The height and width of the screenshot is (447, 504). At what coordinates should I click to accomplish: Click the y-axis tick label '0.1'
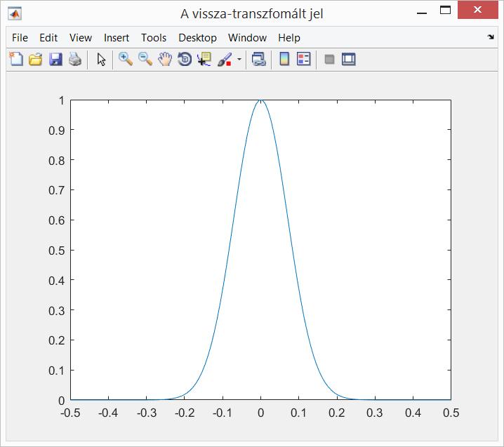click(57, 371)
